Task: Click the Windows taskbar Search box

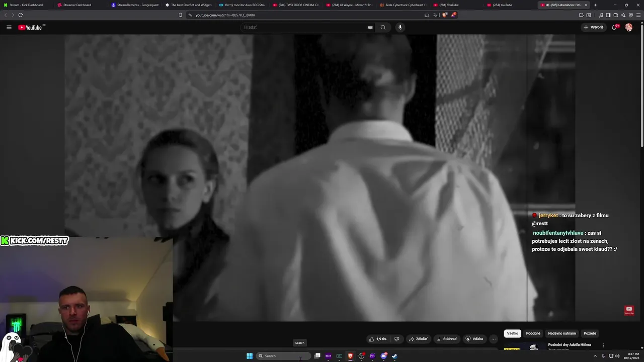Action: (283, 356)
